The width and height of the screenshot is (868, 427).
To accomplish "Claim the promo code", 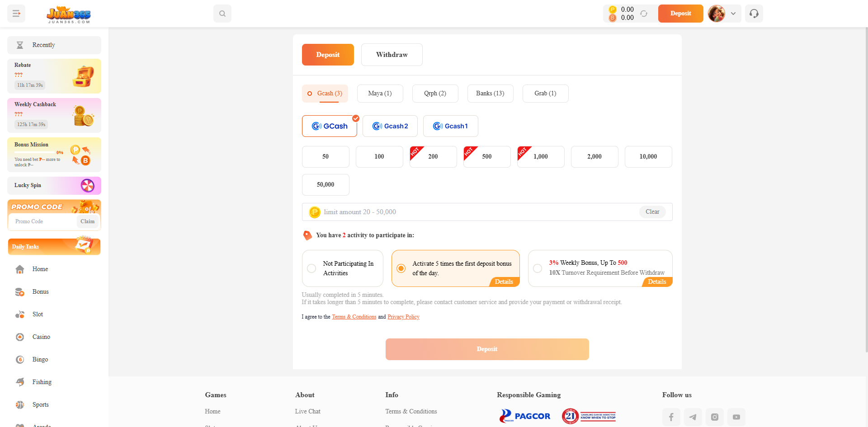I will pyautogui.click(x=88, y=221).
